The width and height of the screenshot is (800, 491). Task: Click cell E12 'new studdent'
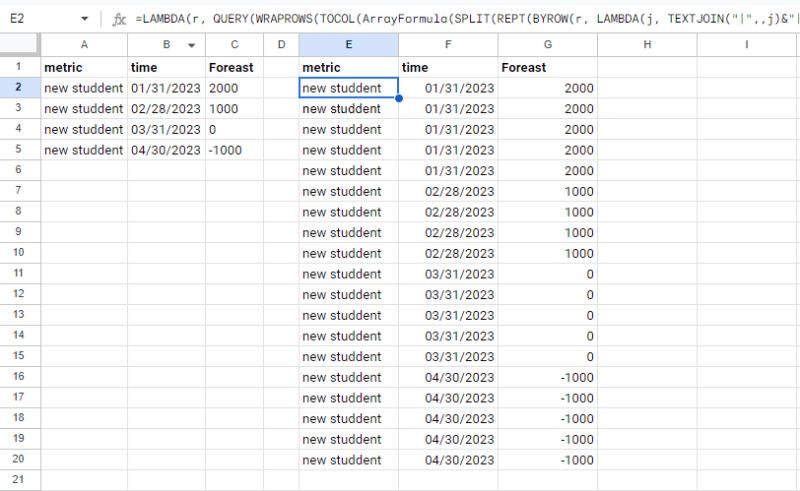pos(348,294)
